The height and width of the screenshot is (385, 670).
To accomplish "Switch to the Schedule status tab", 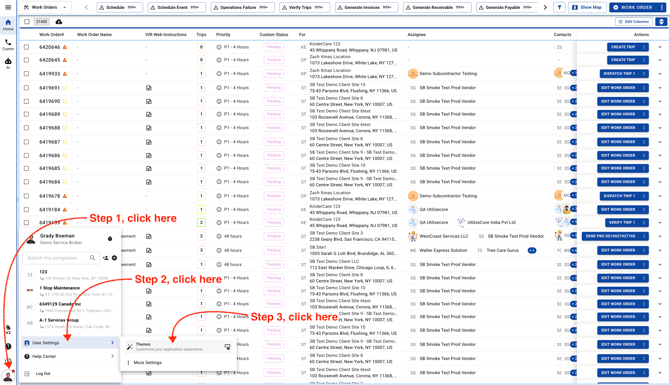I will click(x=120, y=7).
